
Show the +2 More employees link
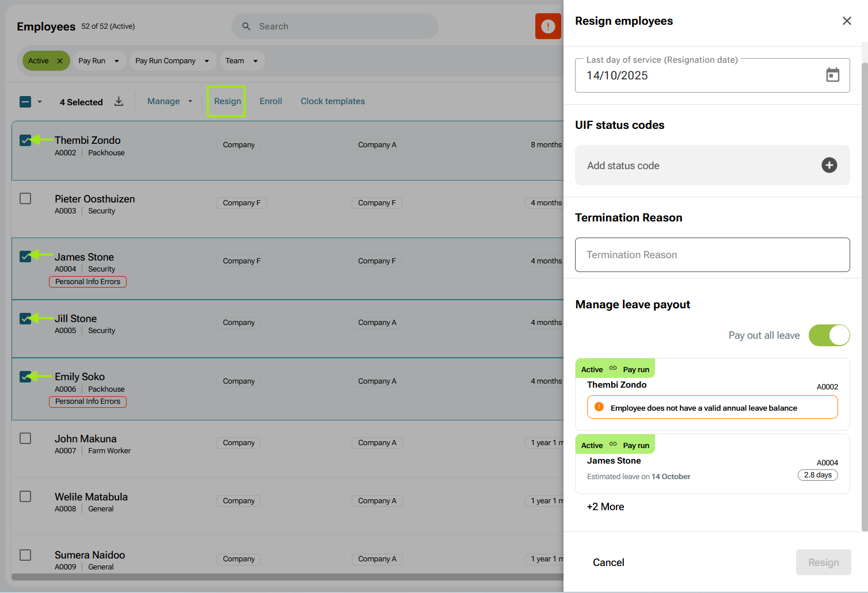tap(606, 507)
